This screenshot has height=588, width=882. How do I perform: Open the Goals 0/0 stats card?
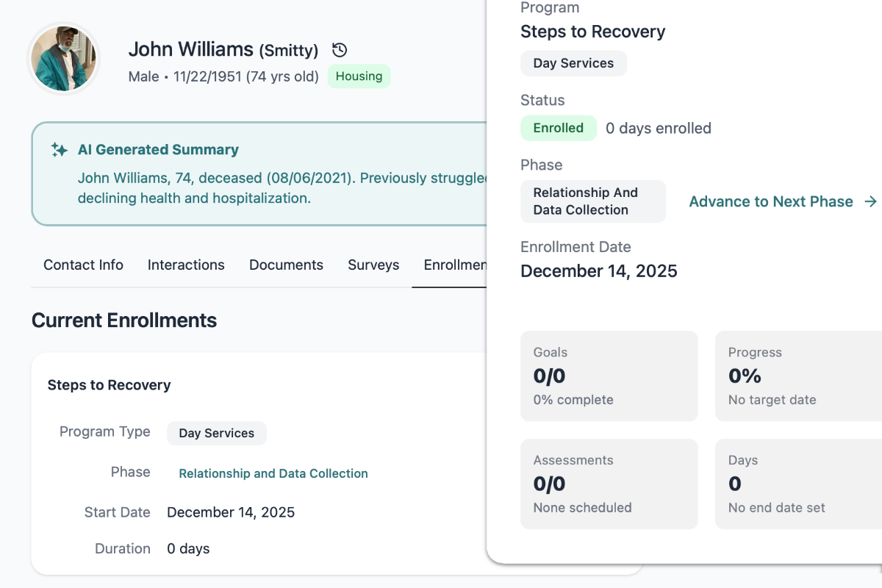tap(609, 376)
